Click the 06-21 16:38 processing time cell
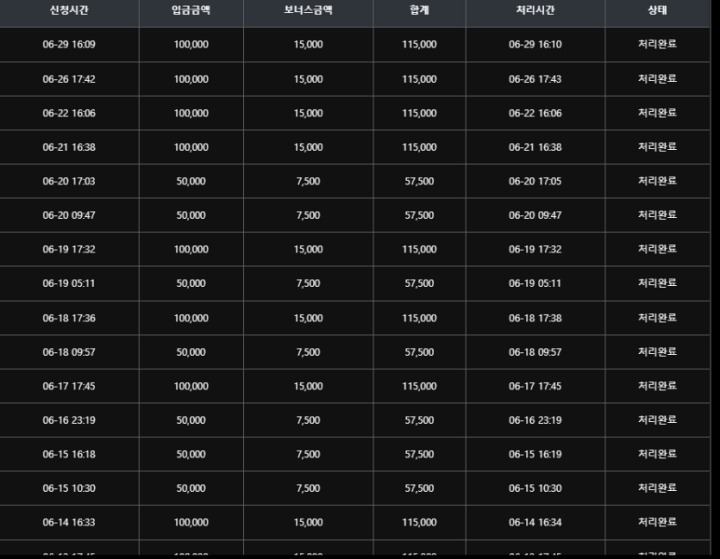Screen dimensions: 720x559 535,147
